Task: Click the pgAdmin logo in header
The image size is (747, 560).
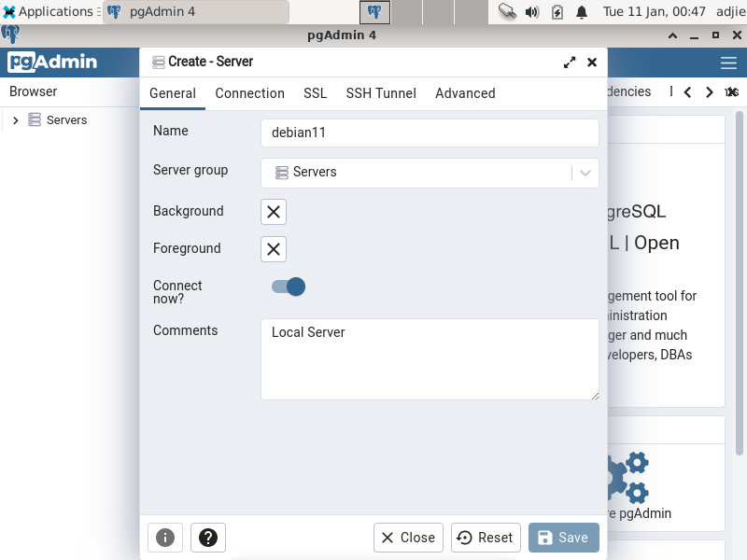Action: [x=52, y=62]
